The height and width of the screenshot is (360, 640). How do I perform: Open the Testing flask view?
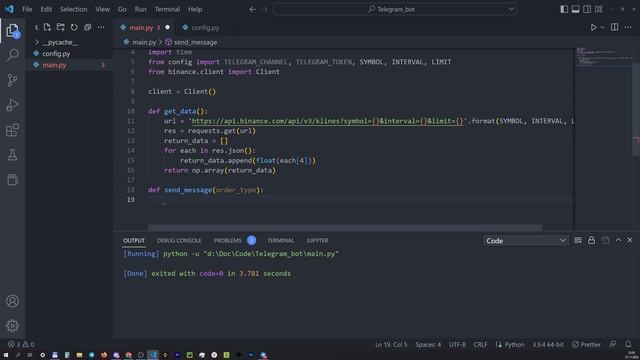pos(13,155)
